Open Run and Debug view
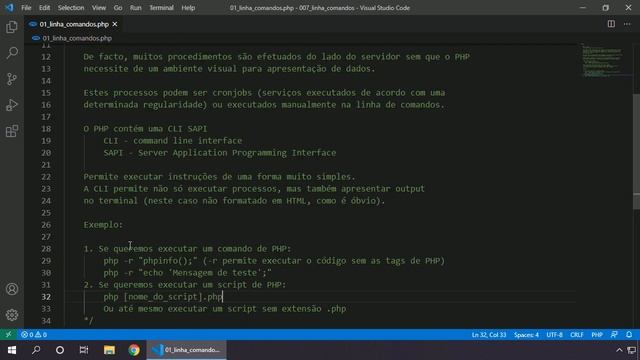This screenshot has height=360, width=640. click(x=12, y=105)
